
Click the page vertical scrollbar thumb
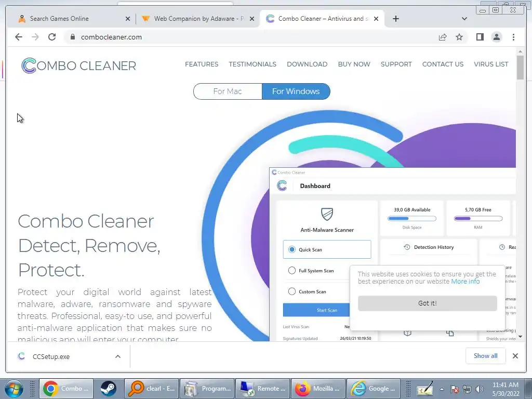coord(520,67)
